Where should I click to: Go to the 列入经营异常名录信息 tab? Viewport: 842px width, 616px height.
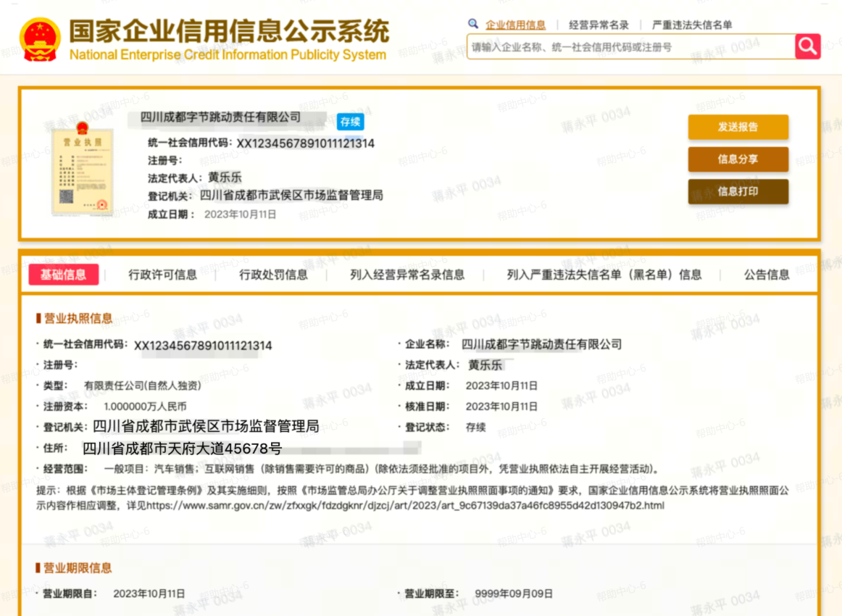click(407, 275)
